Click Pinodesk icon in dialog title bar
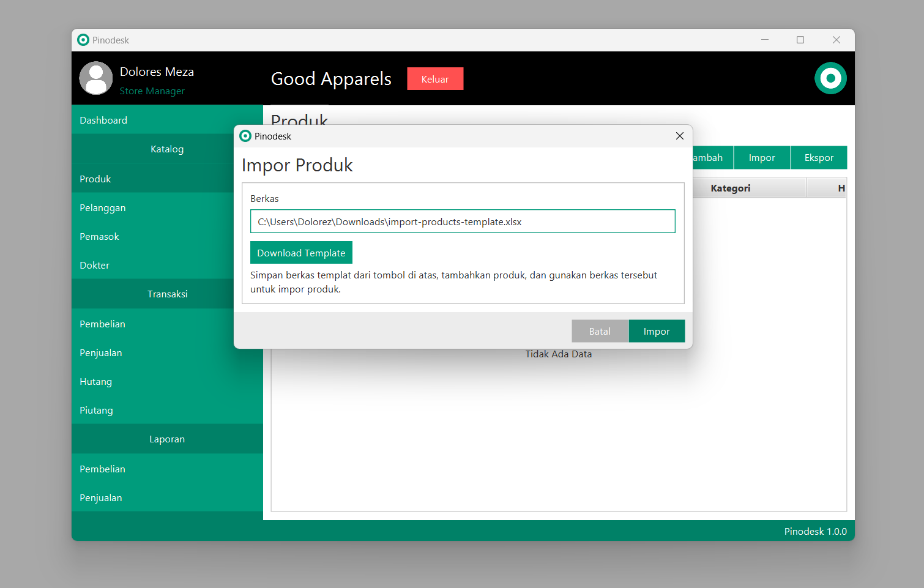The image size is (924, 588). [245, 136]
